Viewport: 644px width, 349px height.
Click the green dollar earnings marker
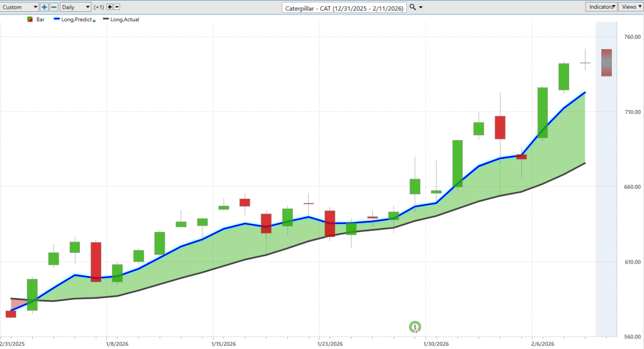(x=415, y=327)
